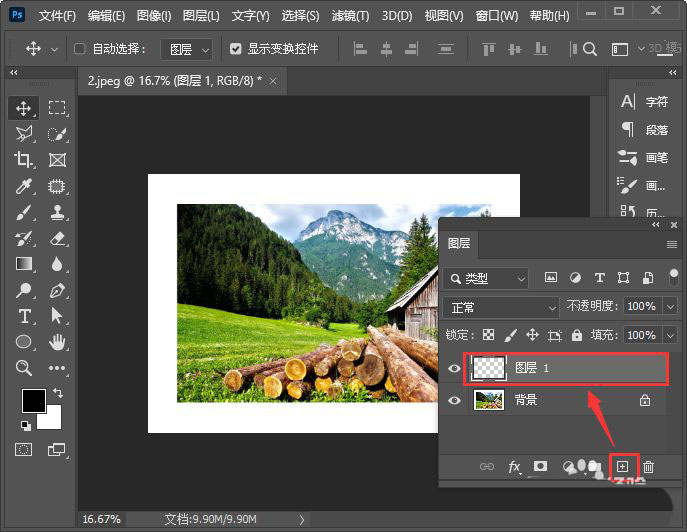Choose the Eyedropper tool
Image resolution: width=687 pixels, height=532 pixels.
point(24,186)
